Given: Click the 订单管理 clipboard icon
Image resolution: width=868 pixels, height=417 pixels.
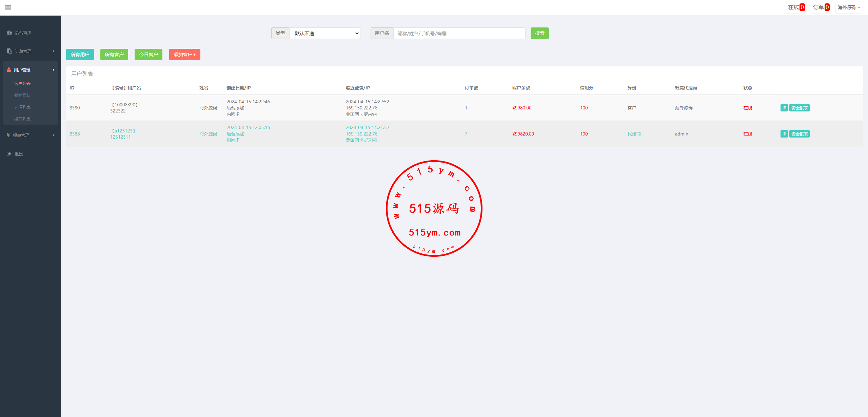Looking at the screenshot, I should coord(9,51).
